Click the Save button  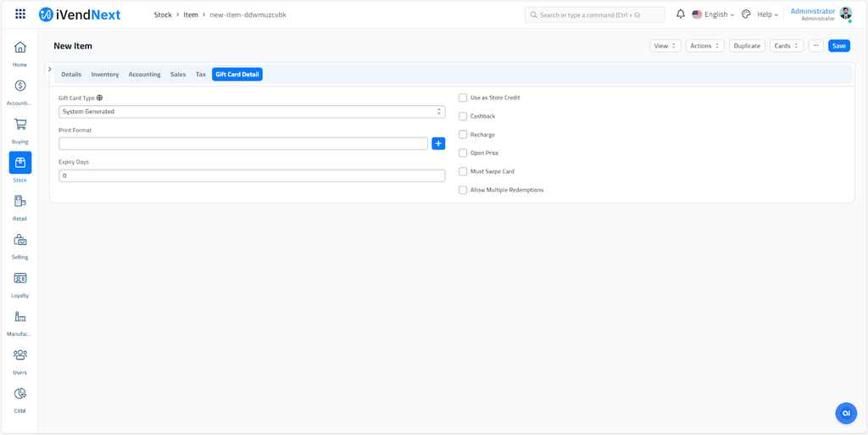coord(838,46)
